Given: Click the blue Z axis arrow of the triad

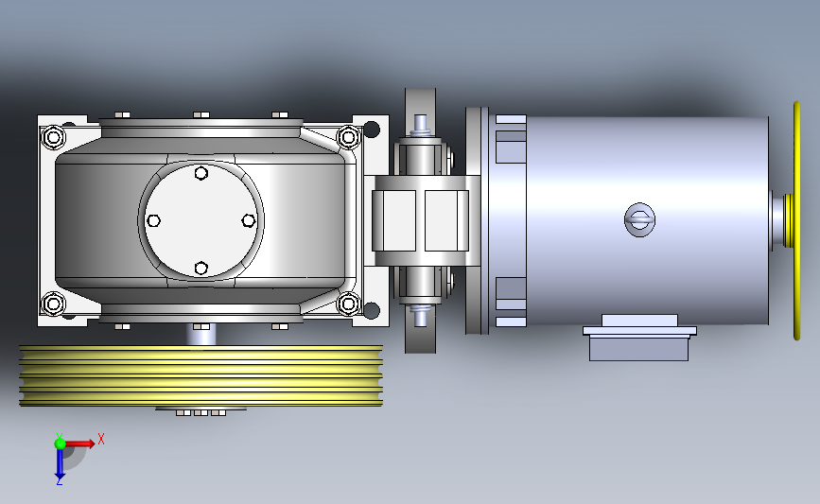Looking at the screenshot, I should pyautogui.click(x=60, y=463).
